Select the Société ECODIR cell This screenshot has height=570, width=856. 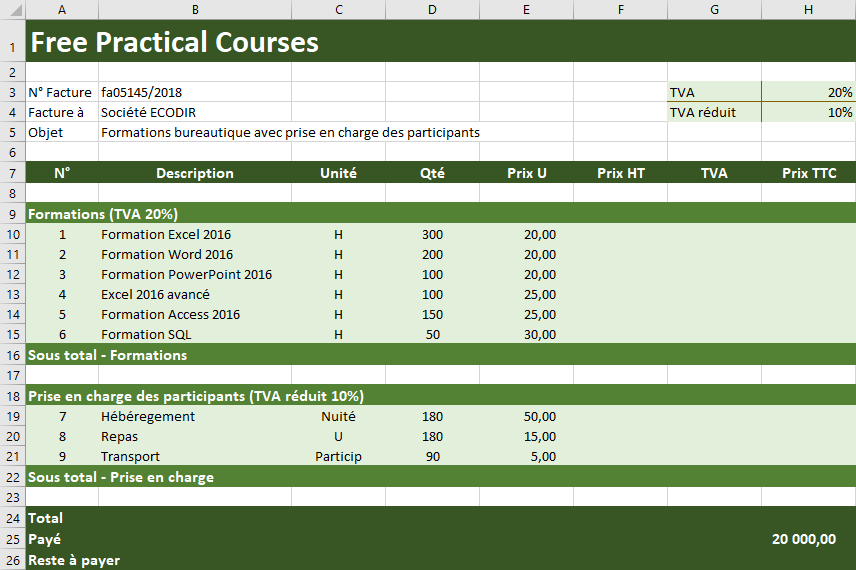coord(142,112)
